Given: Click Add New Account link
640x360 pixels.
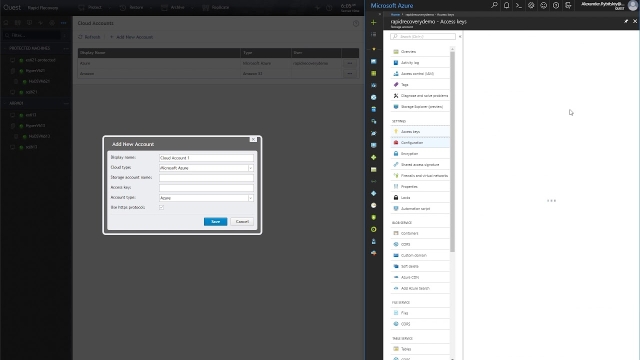Looking at the screenshot, I should [131, 37].
